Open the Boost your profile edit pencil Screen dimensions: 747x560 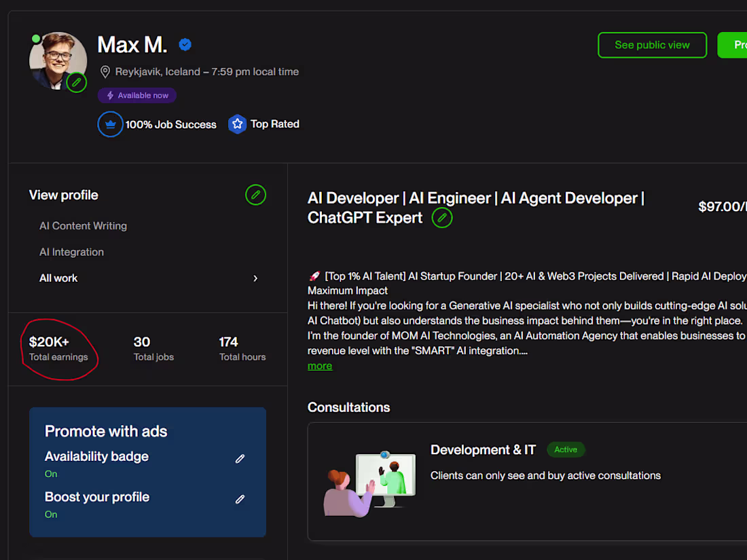(x=240, y=500)
